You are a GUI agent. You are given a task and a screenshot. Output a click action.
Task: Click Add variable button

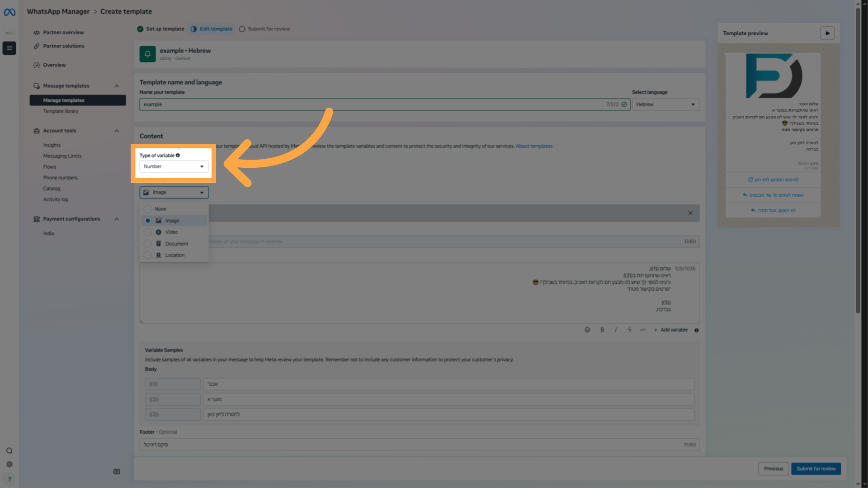[671, 330]
